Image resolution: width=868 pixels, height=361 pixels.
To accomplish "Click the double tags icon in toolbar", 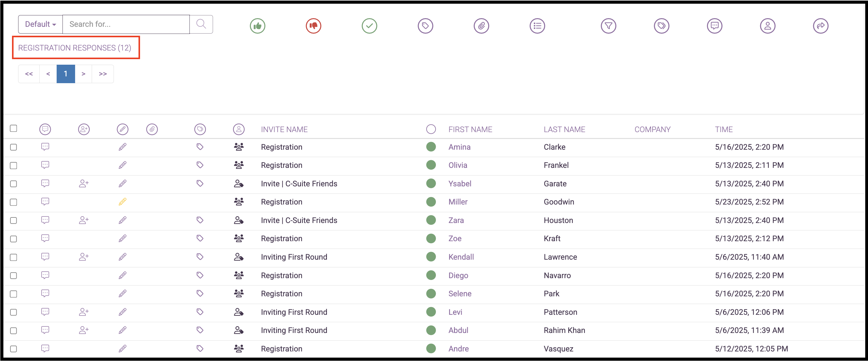I will (x=661, y=26).
